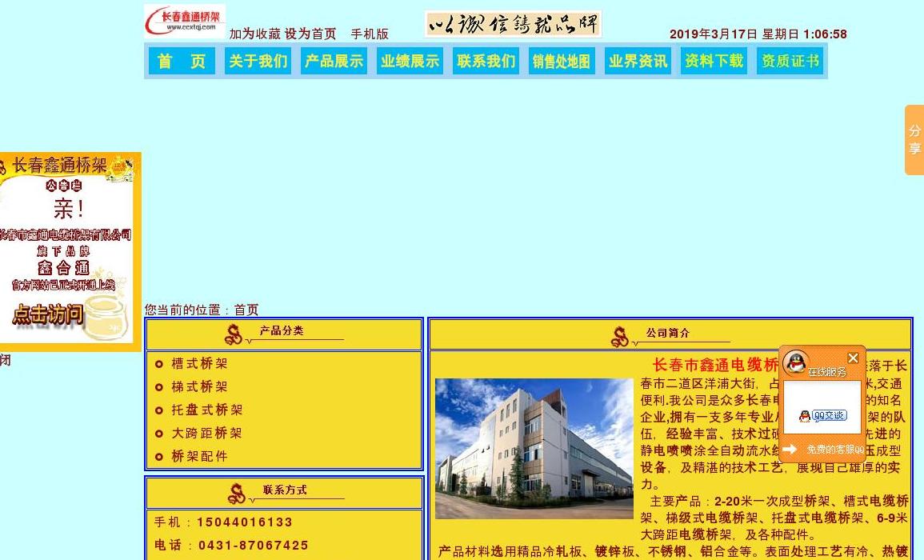Click the bullet icon beside 槽式桥架
Image resolution: width=924 pixels, height=560 pixels.
click(x=158, y=364)
